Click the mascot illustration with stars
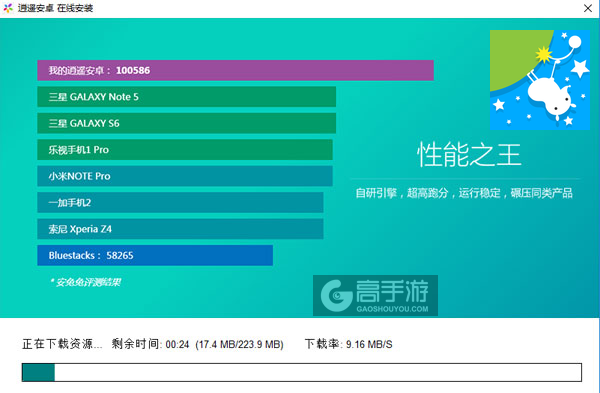The width and height of the screenshot is (600, 393). point(540,80)
